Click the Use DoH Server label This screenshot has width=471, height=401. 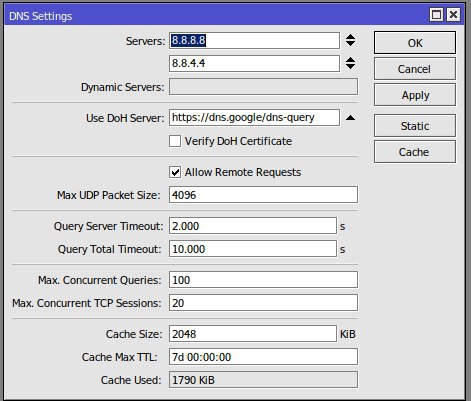tap(125, 118)
